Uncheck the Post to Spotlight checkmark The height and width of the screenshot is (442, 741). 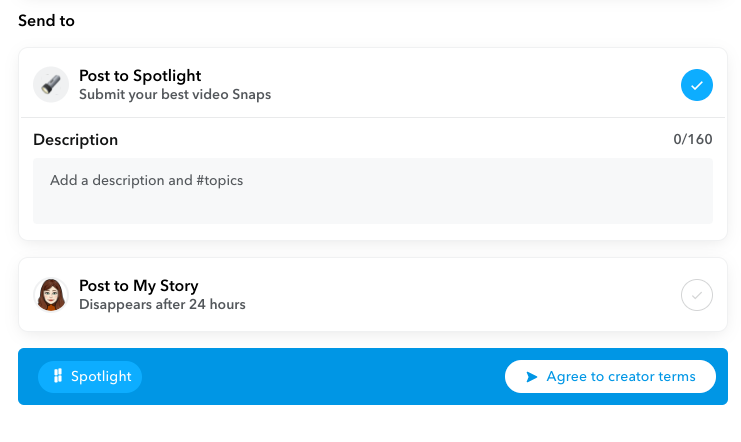[697, 85]
